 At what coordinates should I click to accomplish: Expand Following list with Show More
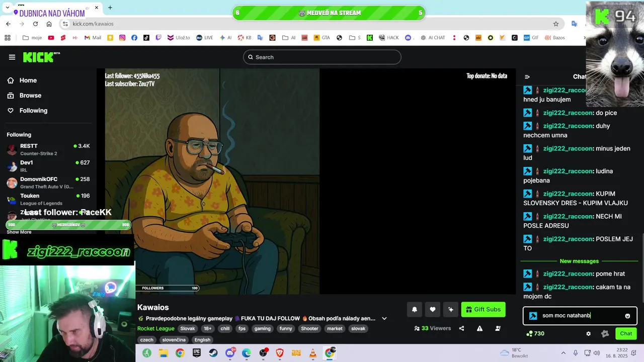(x=19, y=232)
